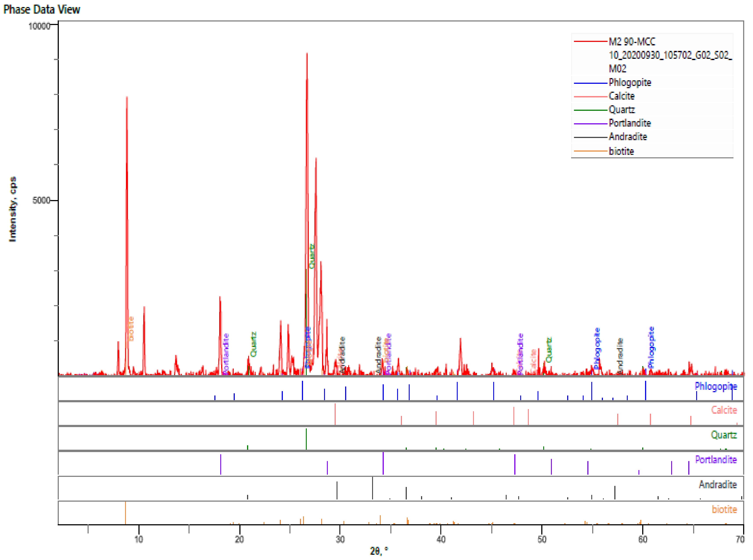
Task: Select the M2 90-MCC legend entry
Action: click(x=632, y=42)
